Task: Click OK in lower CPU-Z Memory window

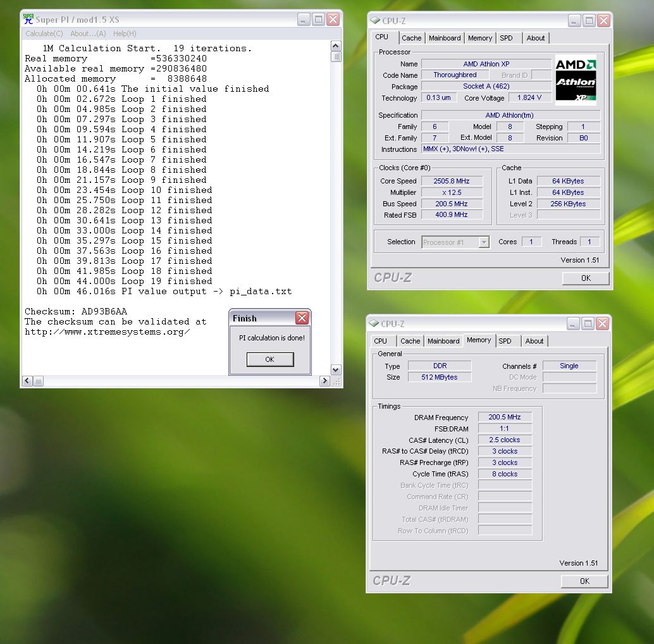Action: 584,581
